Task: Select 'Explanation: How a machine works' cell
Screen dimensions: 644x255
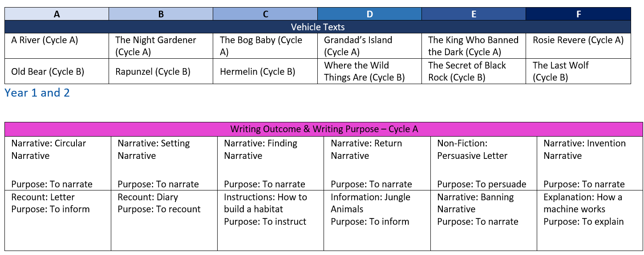Action: tap(583, 203)
